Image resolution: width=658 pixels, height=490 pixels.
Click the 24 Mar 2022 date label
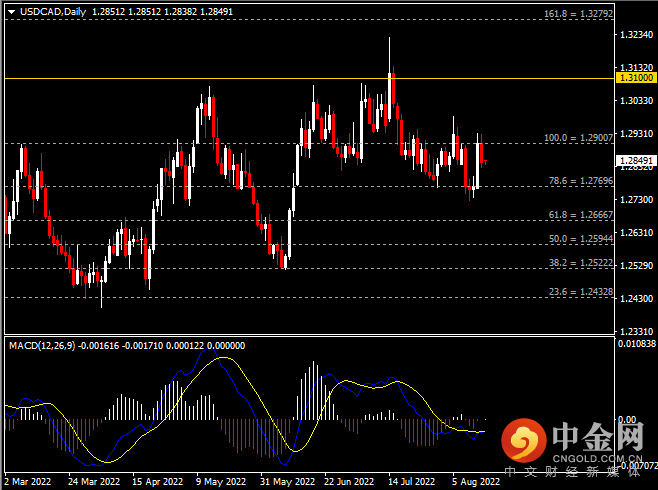click(94, 482)
